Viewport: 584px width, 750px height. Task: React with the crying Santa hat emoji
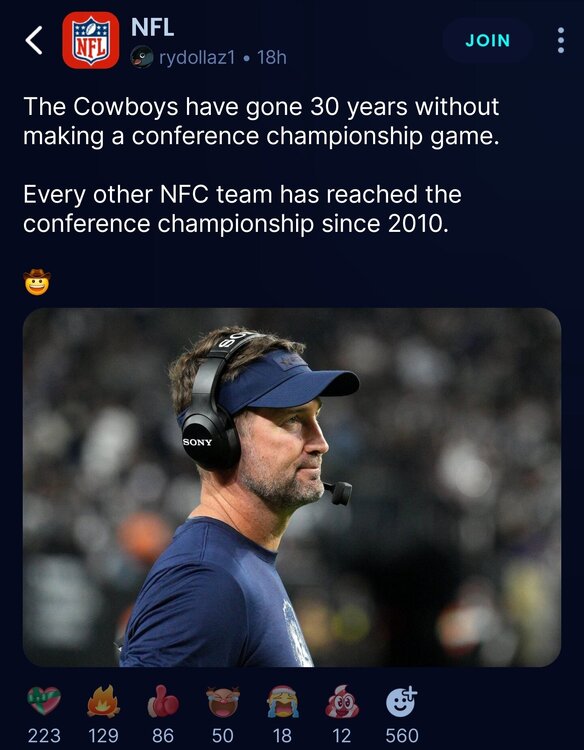(283, 701)
